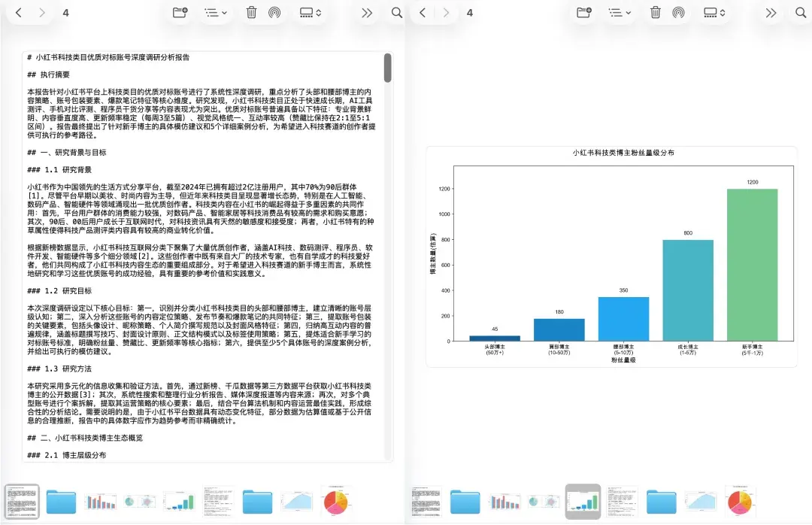Select the text document thumbnail before the folder, right window
Viewport: 812px width, 525px height.
pos(426,502)
